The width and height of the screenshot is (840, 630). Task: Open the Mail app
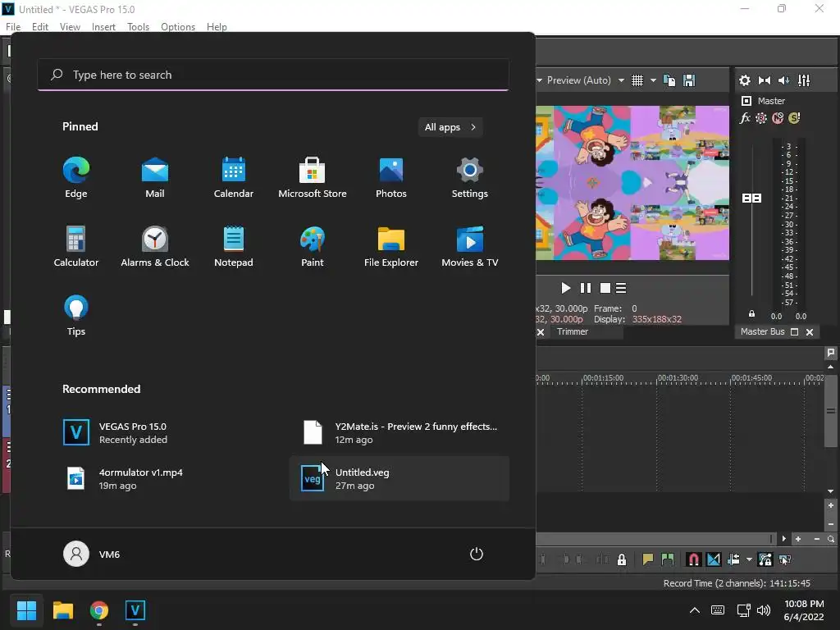pyautogui.click(x=155, y=178)
